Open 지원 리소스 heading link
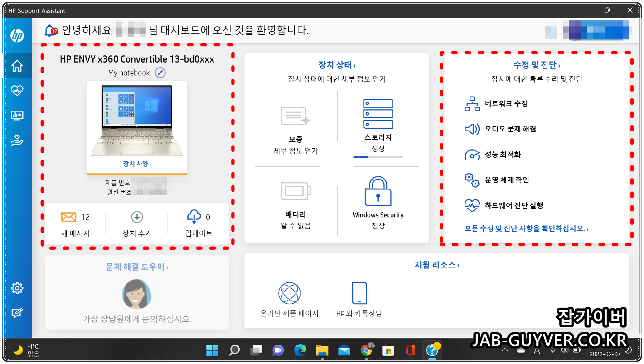The height and width of the screenshot is (364, 644). pyautogui.click(x=437, y=265)
